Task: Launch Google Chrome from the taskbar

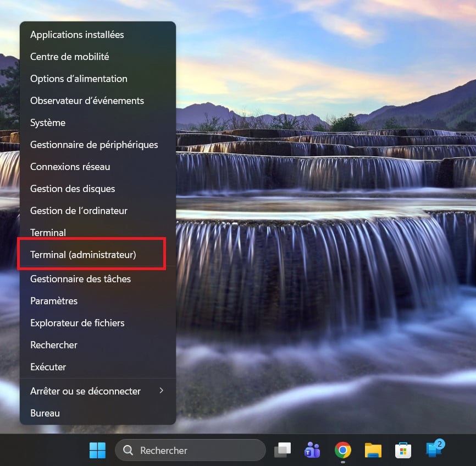Action: [342, 450]
